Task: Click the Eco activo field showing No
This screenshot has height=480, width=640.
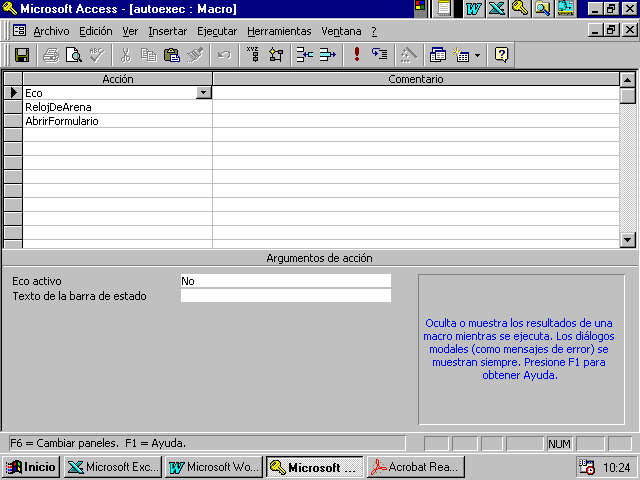Action: [x=286, y=281]
